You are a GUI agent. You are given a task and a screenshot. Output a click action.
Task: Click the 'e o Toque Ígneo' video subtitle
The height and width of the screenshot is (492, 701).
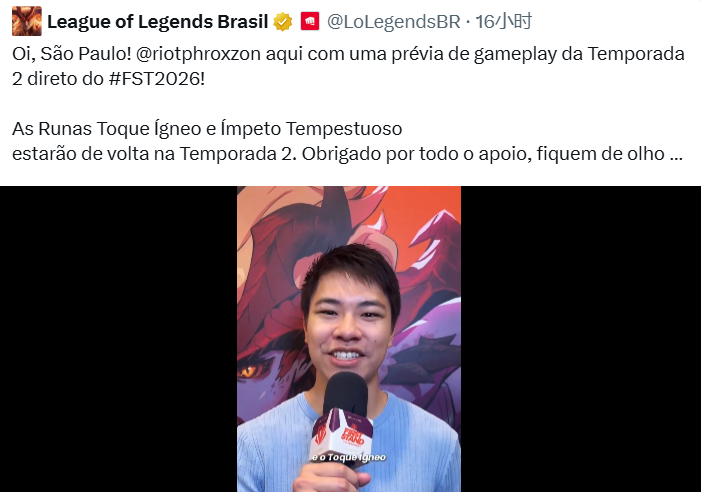[x=349, y=457]
